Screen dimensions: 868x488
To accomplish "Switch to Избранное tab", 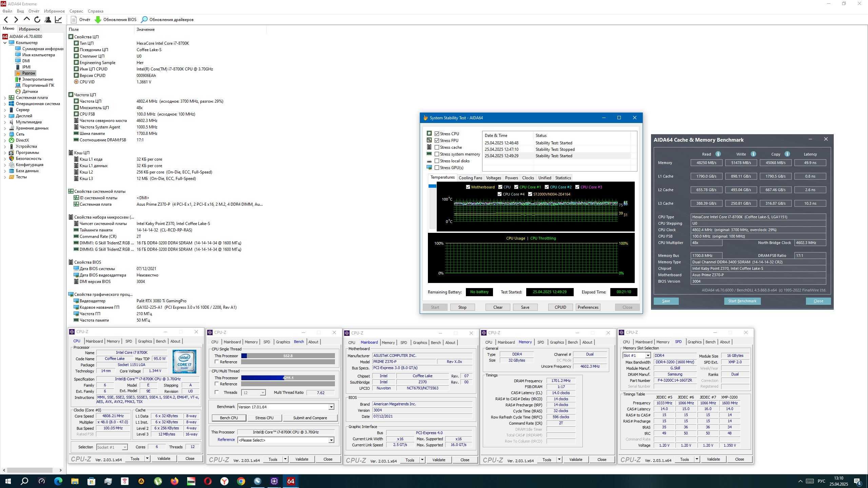I will pos(29,29).
